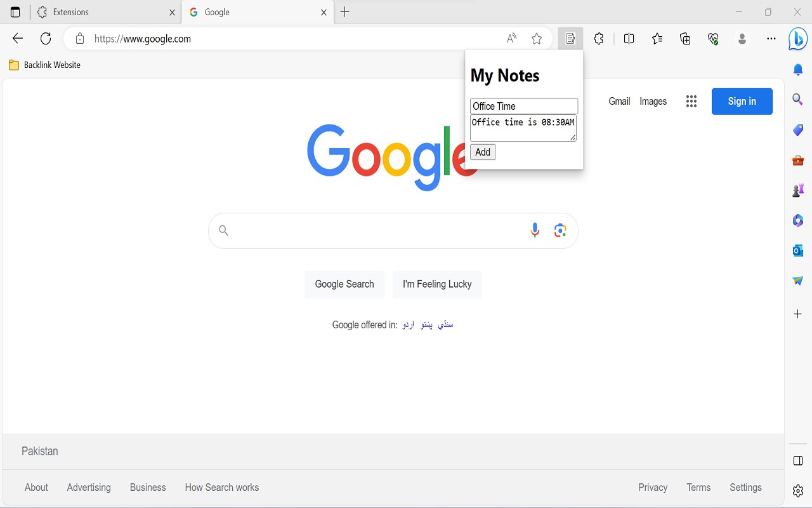Image resolution: width=812 pixels, height=508 pixels.
Task: Open Collections icon
Action: pos(685,39)
